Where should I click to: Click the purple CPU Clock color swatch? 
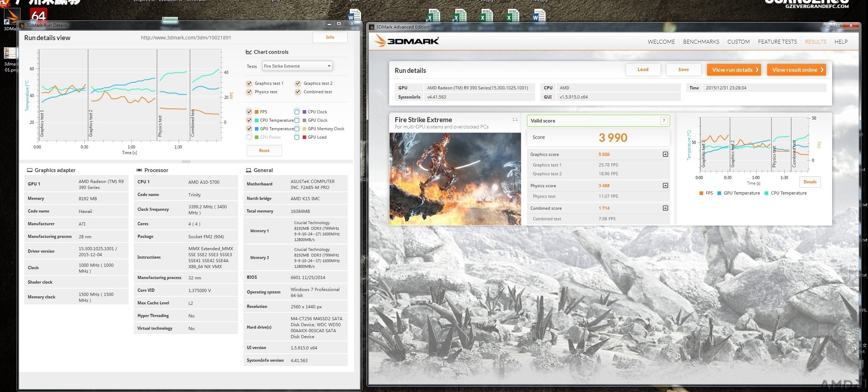click(304, 112)
